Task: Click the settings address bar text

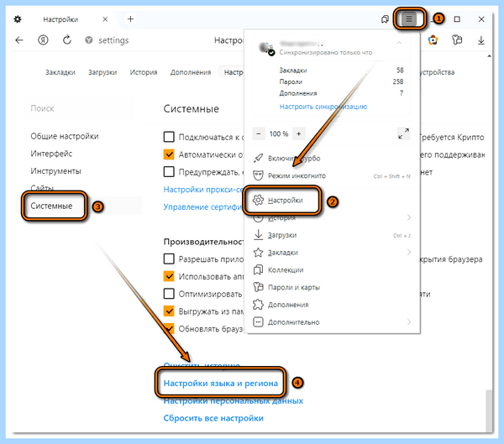Action: pos(113,40)
